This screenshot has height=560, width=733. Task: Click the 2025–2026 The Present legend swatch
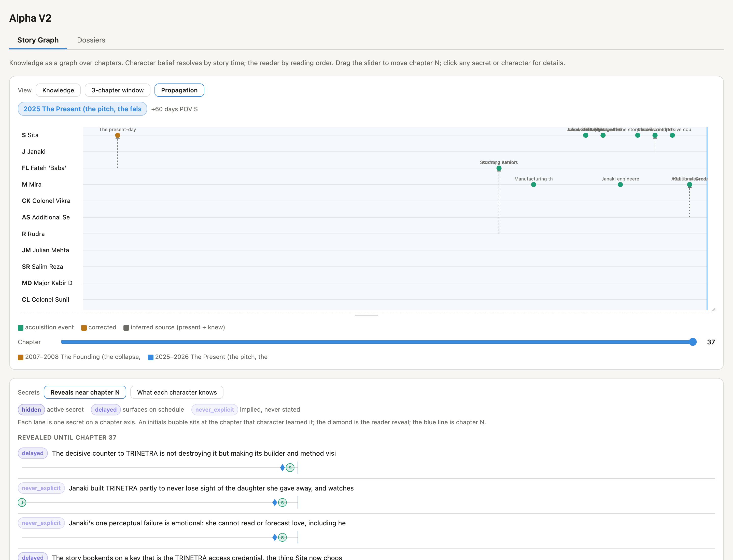pyautogui.click(x=151, y=357)
